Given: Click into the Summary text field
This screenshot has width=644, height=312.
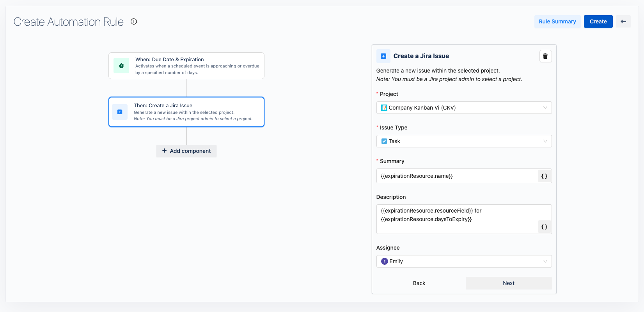Looking at the screenshot, I should pyautogui.click(x=456, y=176).
